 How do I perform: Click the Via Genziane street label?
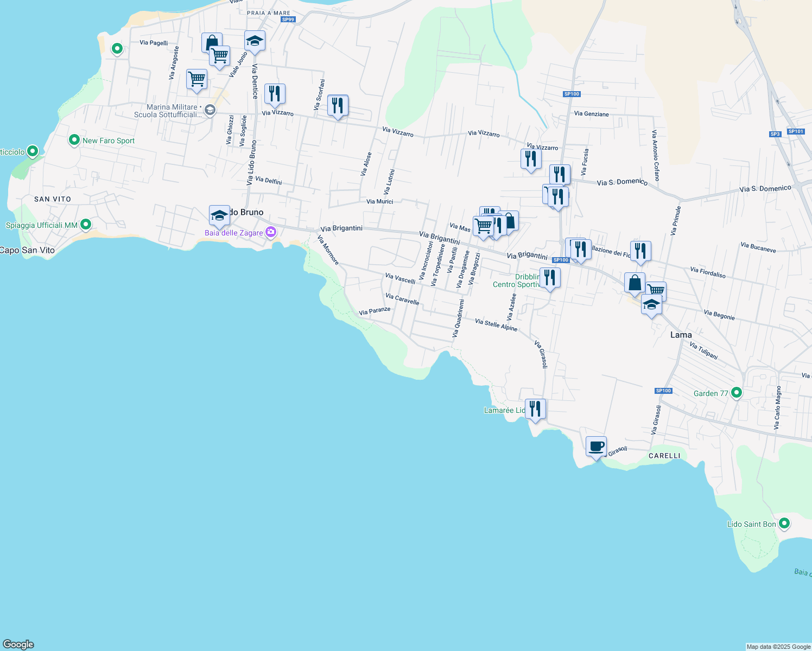pos(591,114)
